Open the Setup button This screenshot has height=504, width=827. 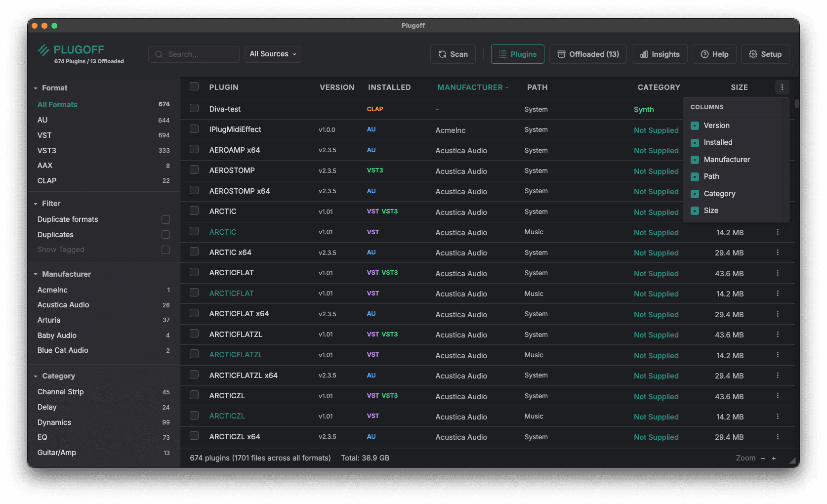(765, 54)
